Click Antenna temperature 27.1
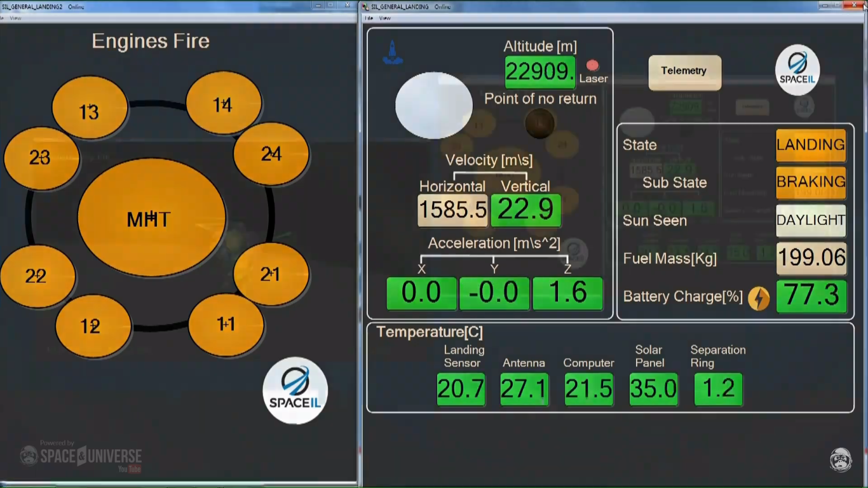This screenshot has height=488, width=868. 524,390
